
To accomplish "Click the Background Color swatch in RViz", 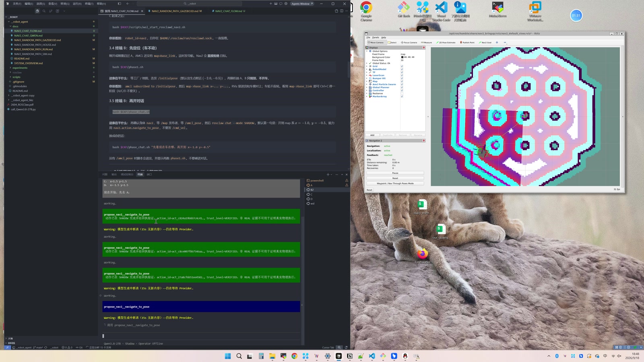I will [402, 57].
